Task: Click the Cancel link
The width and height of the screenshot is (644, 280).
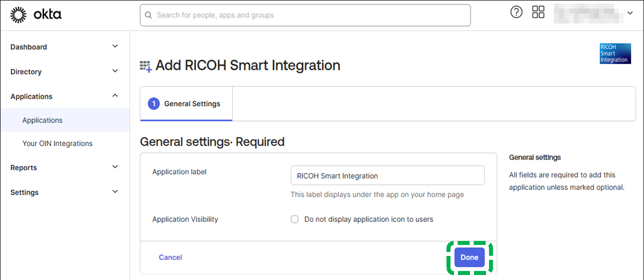Action: [x=170, y=257]
